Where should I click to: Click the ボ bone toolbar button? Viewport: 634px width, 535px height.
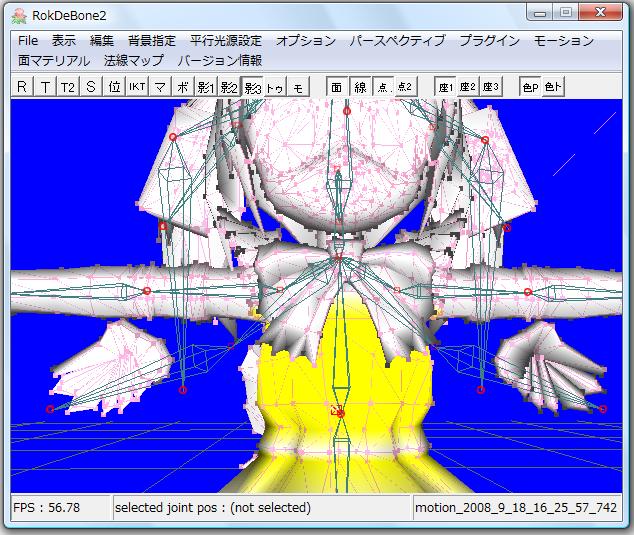point(183,87)
